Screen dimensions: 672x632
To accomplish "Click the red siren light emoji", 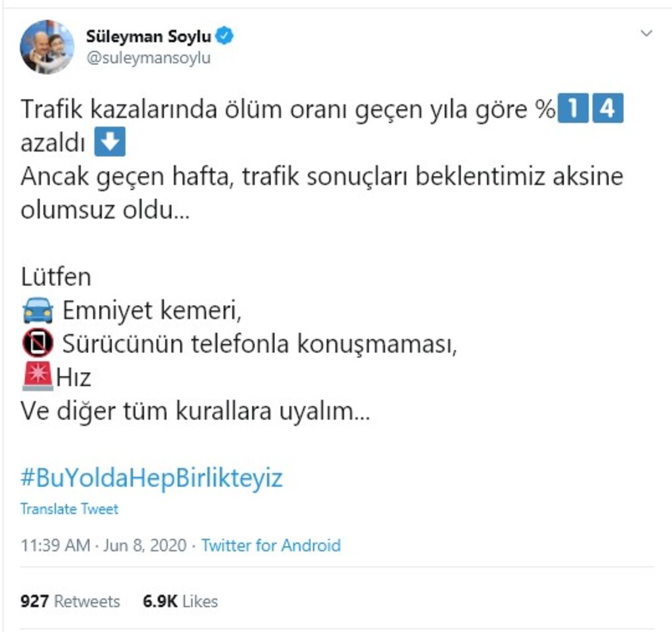I will pyautogui.click(x=37, y=377).
